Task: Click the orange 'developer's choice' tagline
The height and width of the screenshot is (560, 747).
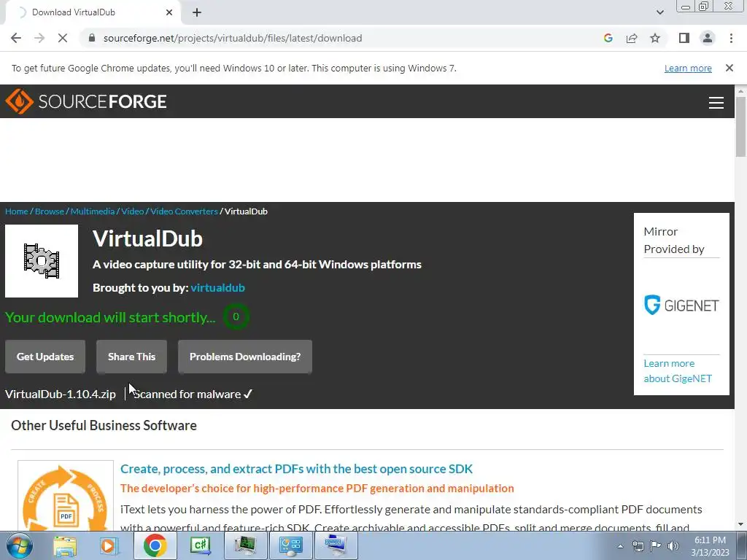Action: [317, 489]
